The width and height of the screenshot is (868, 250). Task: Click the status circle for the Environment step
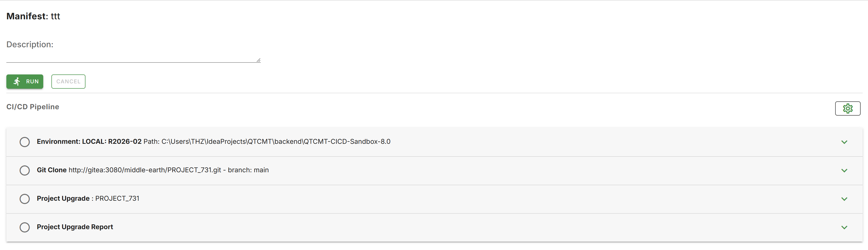pyautogui.click(x=25, y=142)
